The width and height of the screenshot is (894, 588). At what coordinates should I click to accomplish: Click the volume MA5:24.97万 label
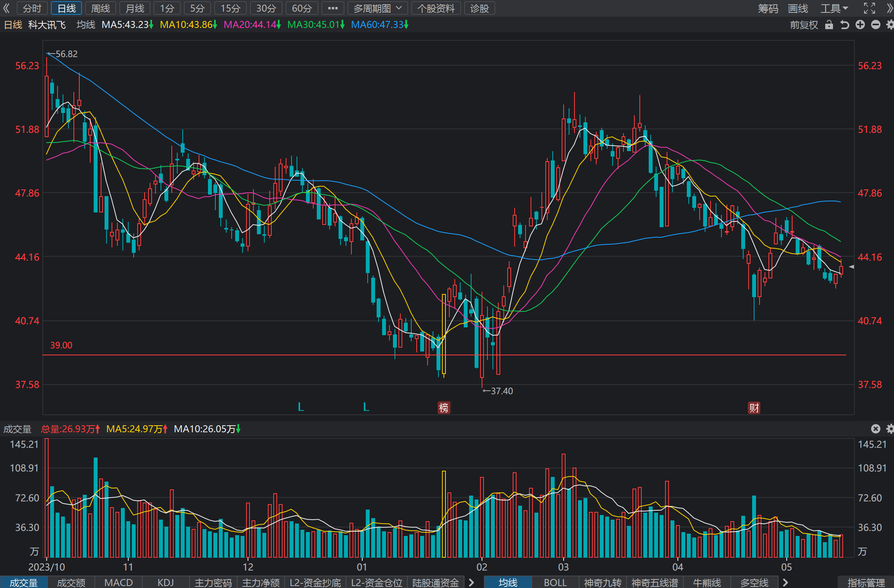click(137, 429)
